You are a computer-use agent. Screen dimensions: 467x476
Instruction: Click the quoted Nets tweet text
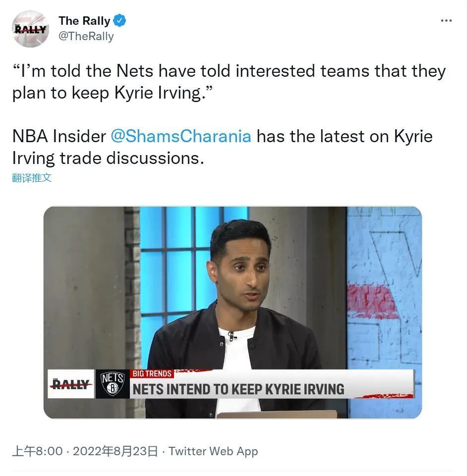pyautogui.click(x=229, y=82)
